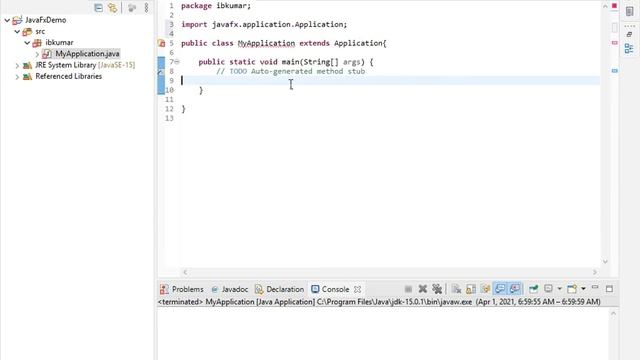Open the Javadoc tab
This screenshot has width=640, height=360.
click(x=229, y=289)
